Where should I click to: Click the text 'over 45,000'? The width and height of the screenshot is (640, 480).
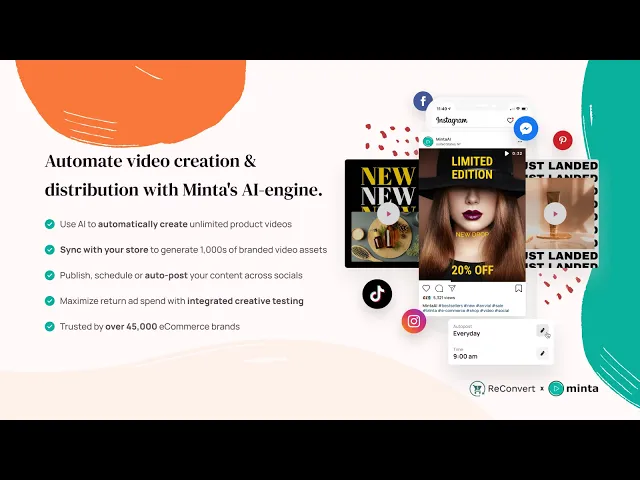[131, 327]
